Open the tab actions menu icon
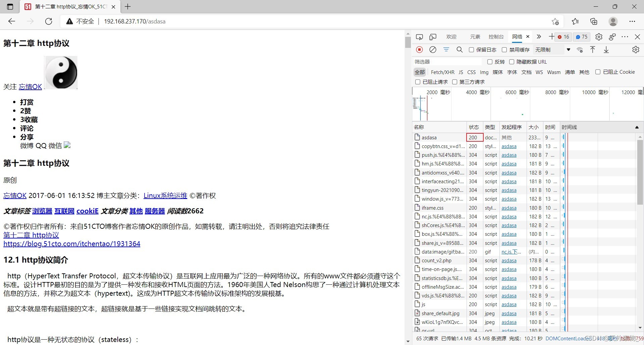 [10, 7]
